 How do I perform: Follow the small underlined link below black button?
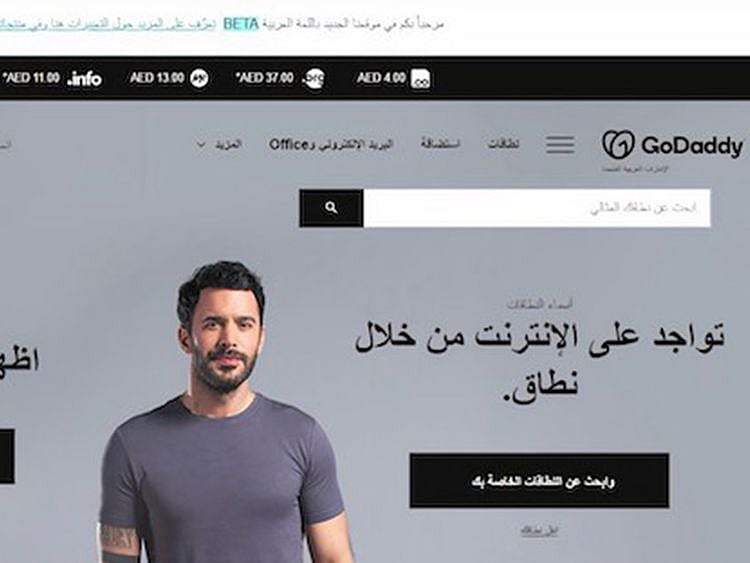[539, 530]
